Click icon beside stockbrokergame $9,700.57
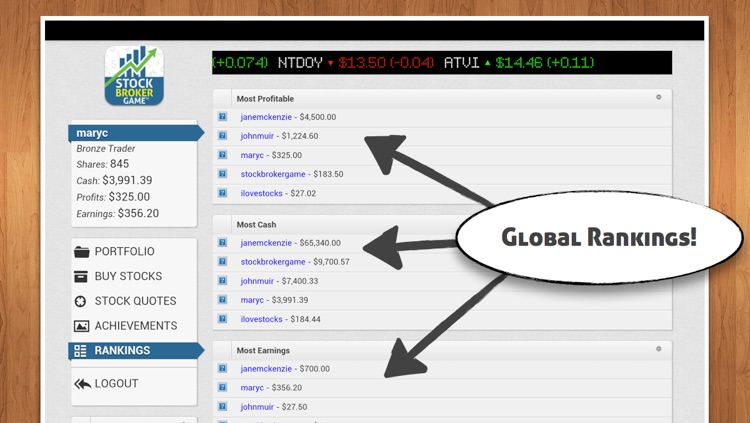The image size is (750, 423). [222, 262]
